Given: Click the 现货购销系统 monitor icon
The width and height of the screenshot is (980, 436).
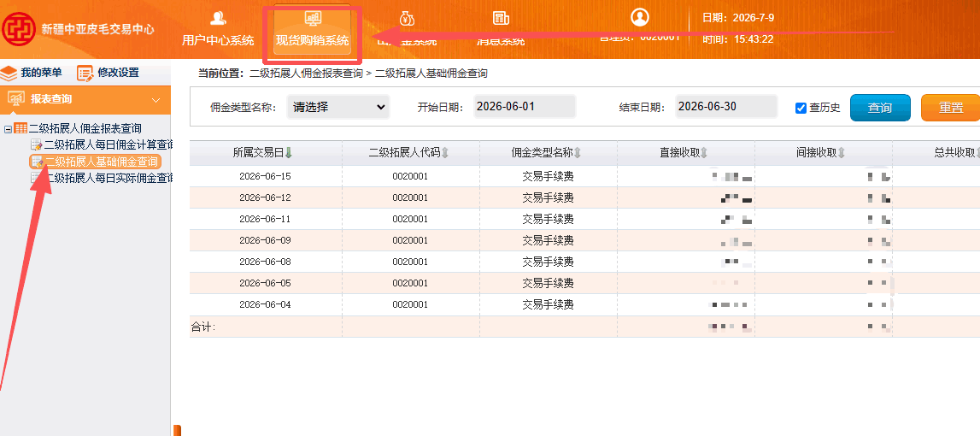Looking at the screenshot, I should click(x=313, y=18).
